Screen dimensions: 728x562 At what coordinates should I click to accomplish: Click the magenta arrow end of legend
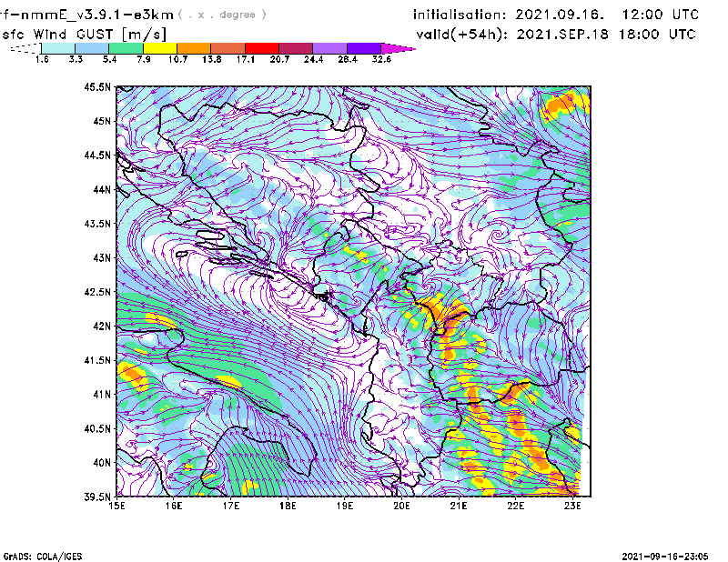coord(398,48)
